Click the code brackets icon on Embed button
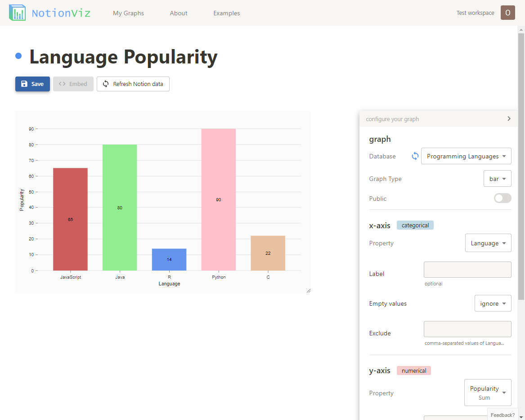This screenshot has height=420, width=525. pos(62,84)
